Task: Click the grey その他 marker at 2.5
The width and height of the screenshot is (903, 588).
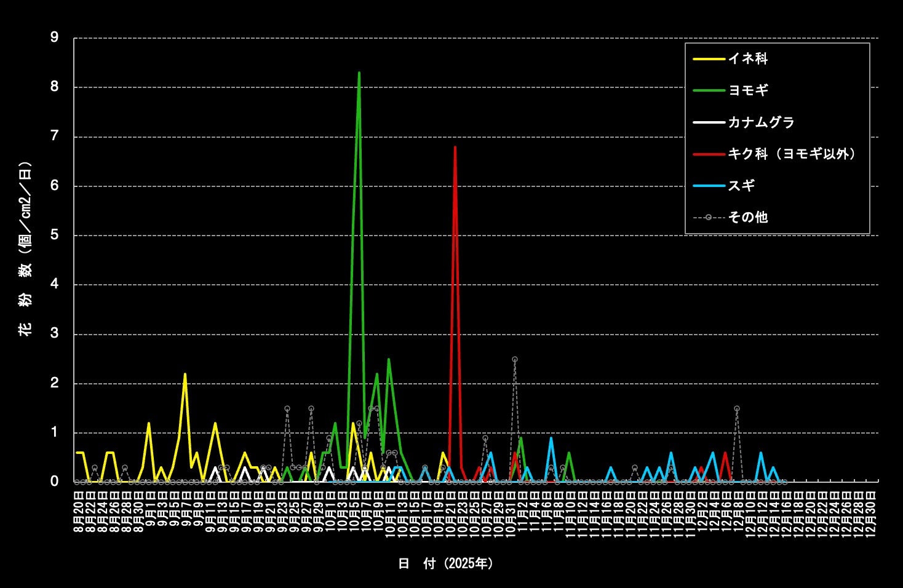Action: pyautogui.click(x=514, y=359)
